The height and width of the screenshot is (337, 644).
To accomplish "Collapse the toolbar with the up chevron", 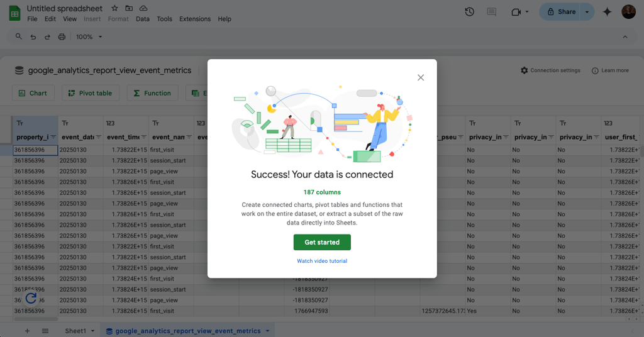I will (x=625, y=37).
